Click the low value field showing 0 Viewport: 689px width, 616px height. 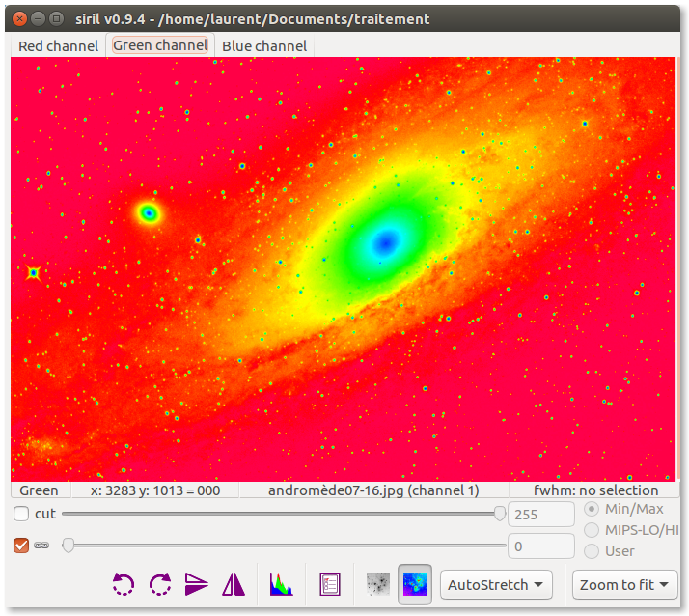coord(540,546)
